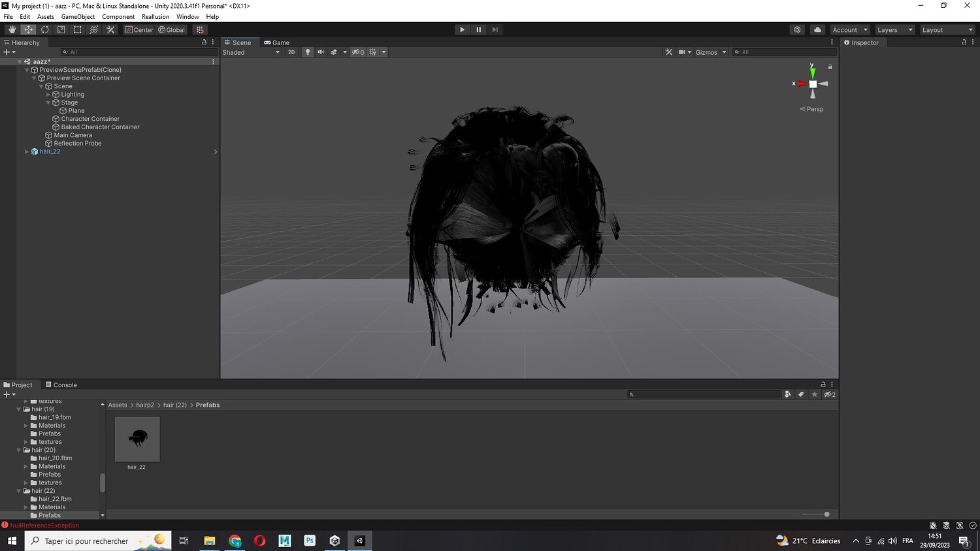Adjust the Project thumbnail size slider
Viewport: 980px width, 551px height.
[826, 514]
